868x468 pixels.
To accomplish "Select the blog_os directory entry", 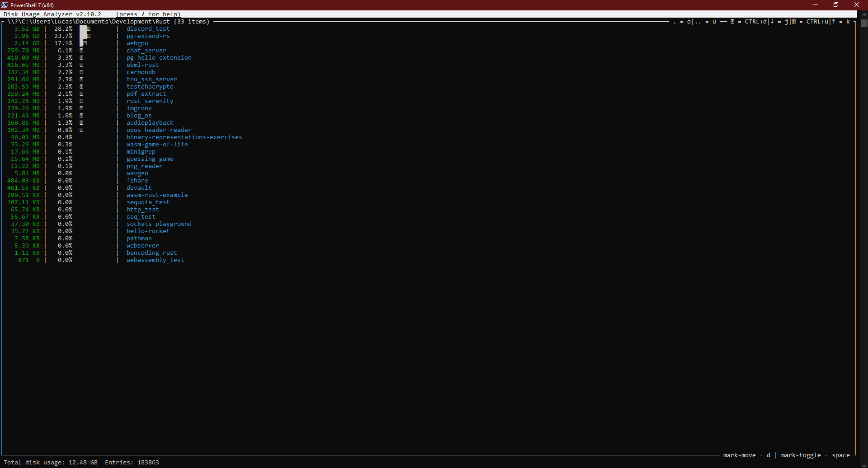I will 139,116.
